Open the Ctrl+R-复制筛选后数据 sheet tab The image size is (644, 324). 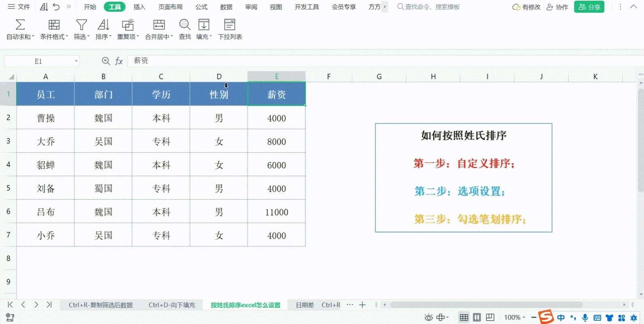point(101,305)
